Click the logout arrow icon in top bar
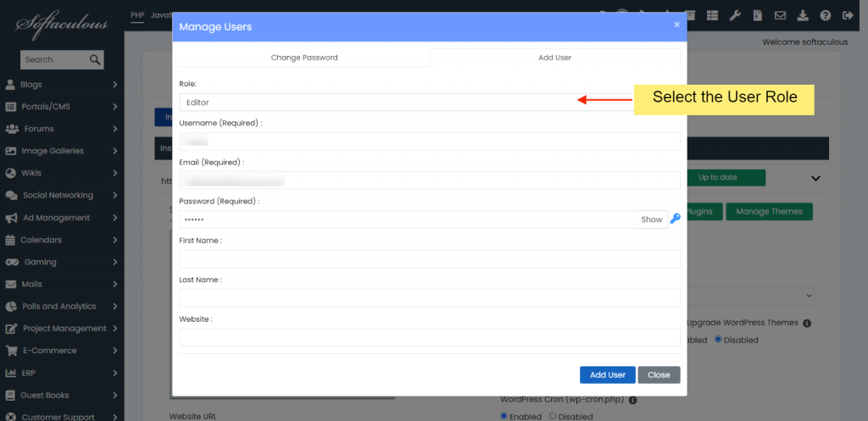This screenshot has width=868, height=421. click(x=848, y=15)
